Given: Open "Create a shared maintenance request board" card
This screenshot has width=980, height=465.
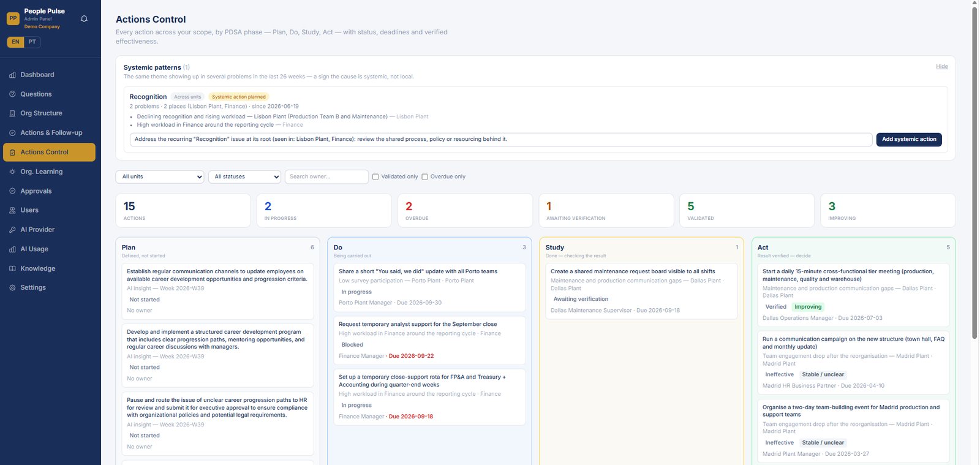Looking at the screenshot, I should click(641, 291).
